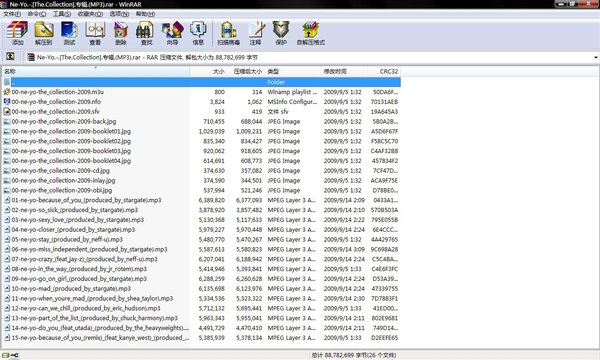Select 13-ne-yo-part_of_the_list mp3 file name
This screenshot has height=360, width=600.
point(95,318)
